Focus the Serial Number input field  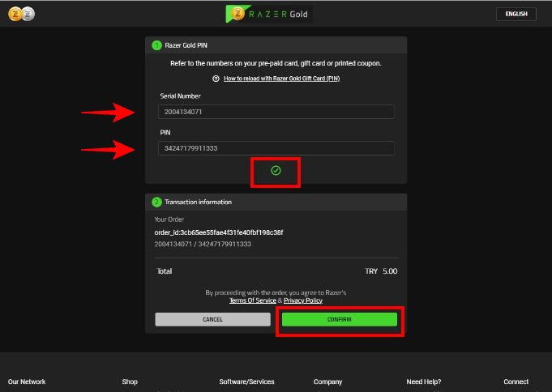[276, 112]
